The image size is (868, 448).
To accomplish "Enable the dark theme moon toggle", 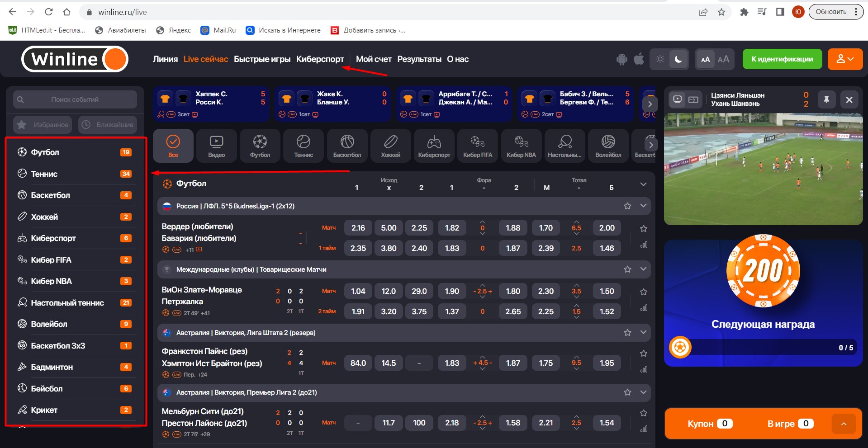I will (x=678, y=59).
